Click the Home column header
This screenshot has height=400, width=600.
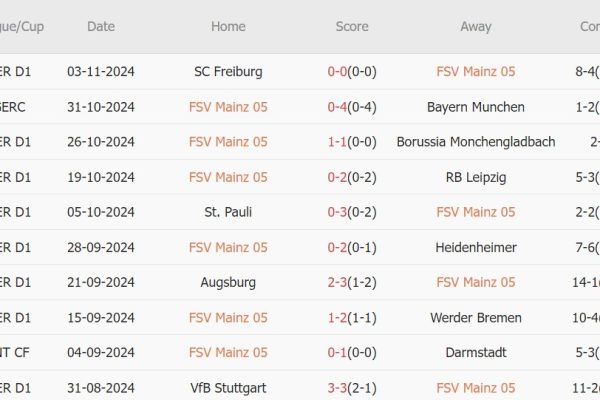point(228,27)
